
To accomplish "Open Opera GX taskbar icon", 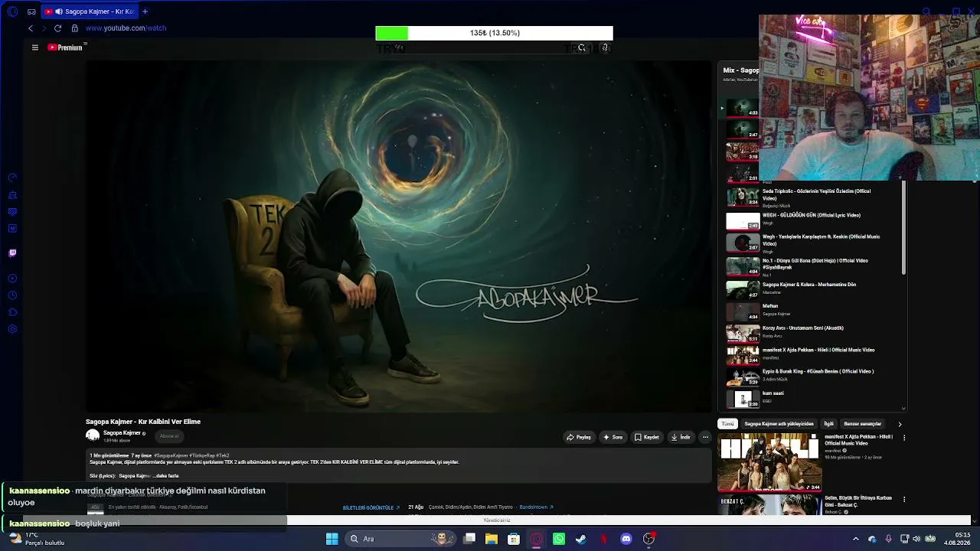I will 537,539.
